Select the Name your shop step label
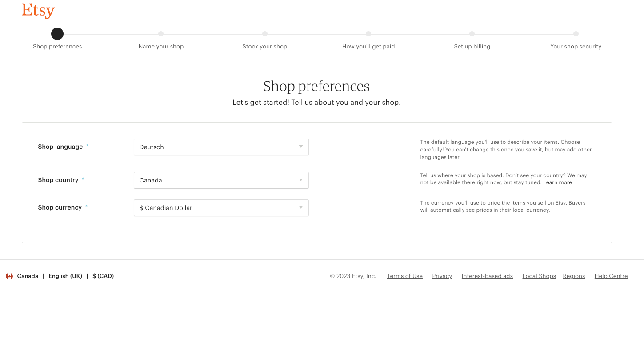Image resolution: width=644 pixels, height=361 pixels. 161,46
